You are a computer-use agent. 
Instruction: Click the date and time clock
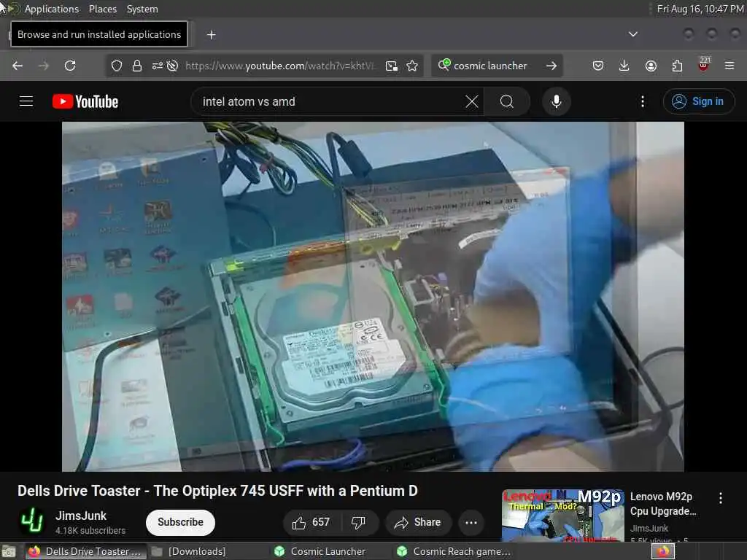(700, 9)
